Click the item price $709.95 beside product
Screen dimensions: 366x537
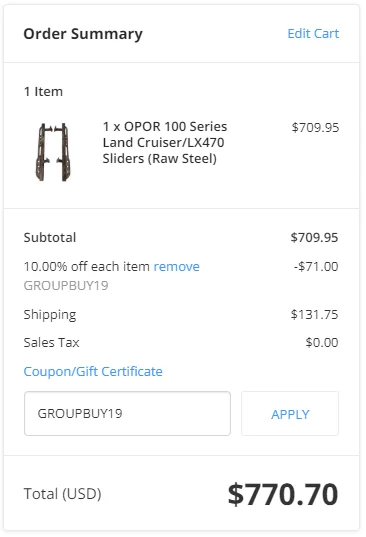click(315, 127)
